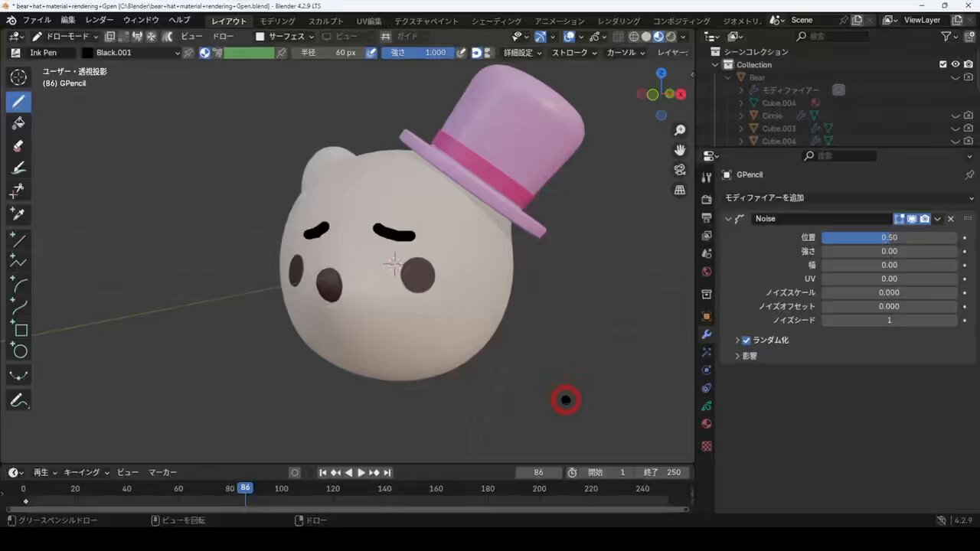
Task: Open the timeline キーイング menu
Action: click(86, 472)
